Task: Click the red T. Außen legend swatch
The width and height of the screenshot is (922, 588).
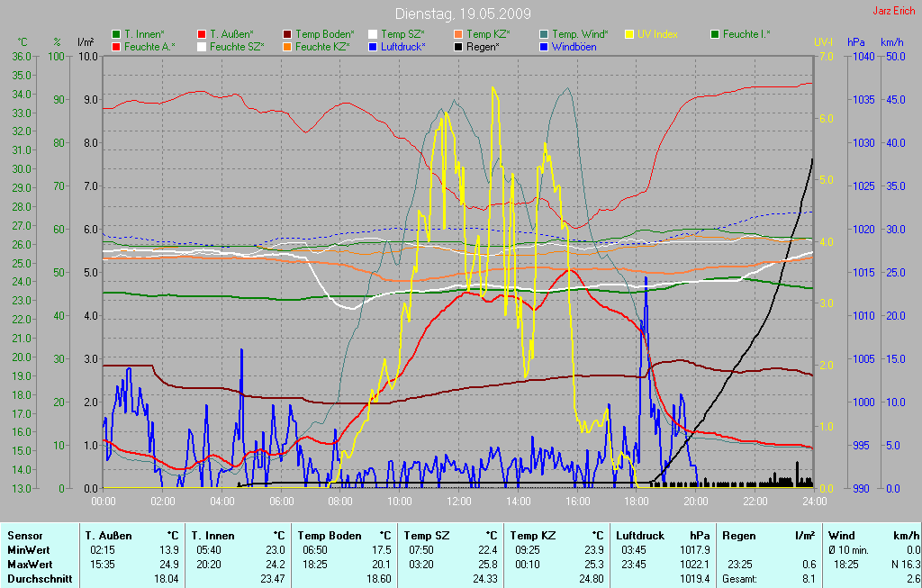Action: (x=202, y=33)
